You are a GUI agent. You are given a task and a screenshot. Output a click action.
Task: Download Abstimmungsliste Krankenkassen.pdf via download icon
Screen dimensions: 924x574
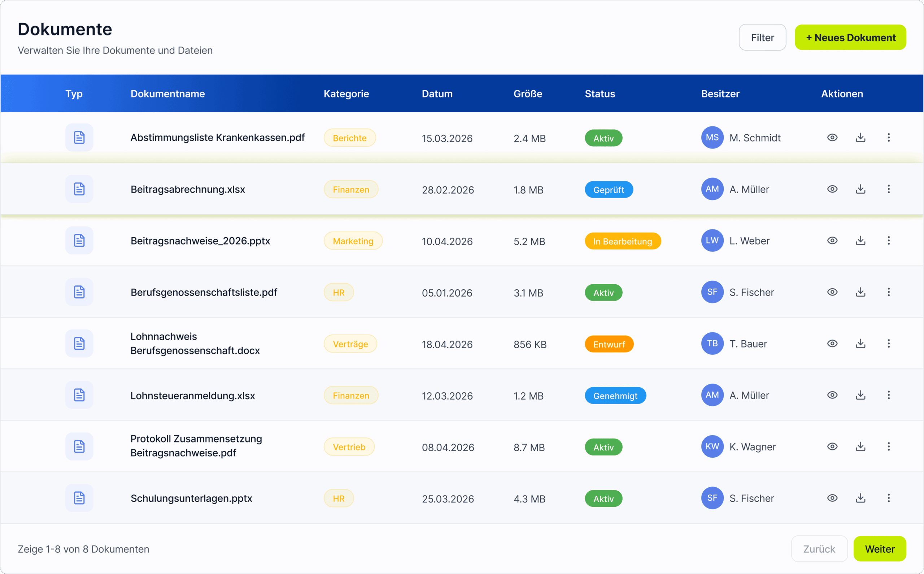[x=860, y=137]
